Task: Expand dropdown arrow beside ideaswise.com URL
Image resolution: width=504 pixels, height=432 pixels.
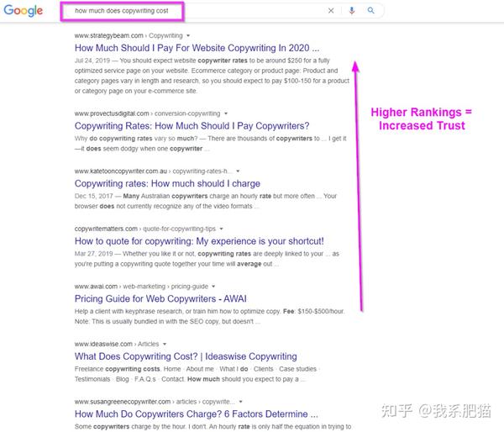Action: coord(165,345)
